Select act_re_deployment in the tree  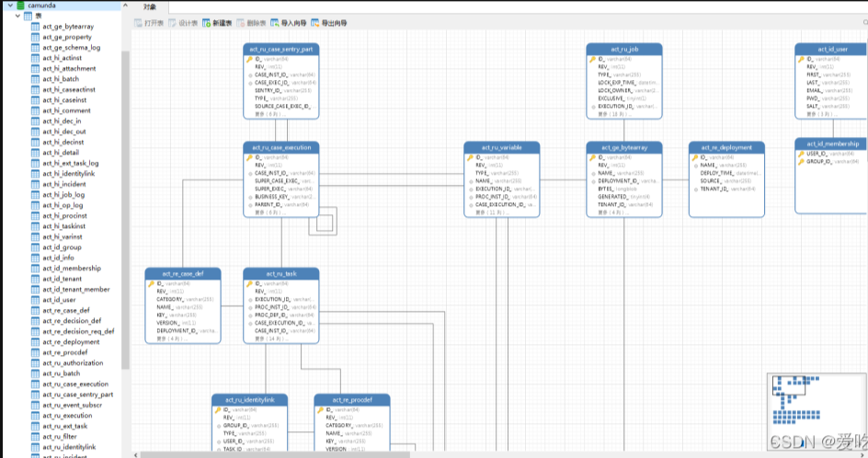[x=72, y=342]
